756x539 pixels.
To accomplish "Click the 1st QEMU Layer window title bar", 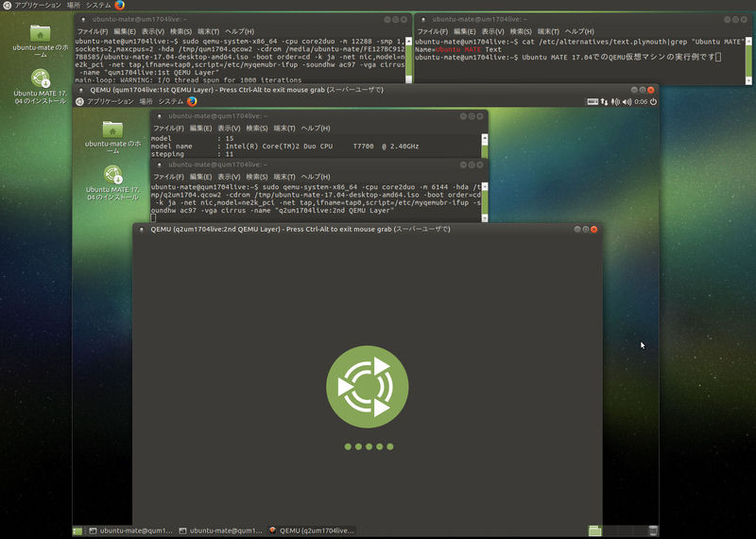I will tap(366, 90).
